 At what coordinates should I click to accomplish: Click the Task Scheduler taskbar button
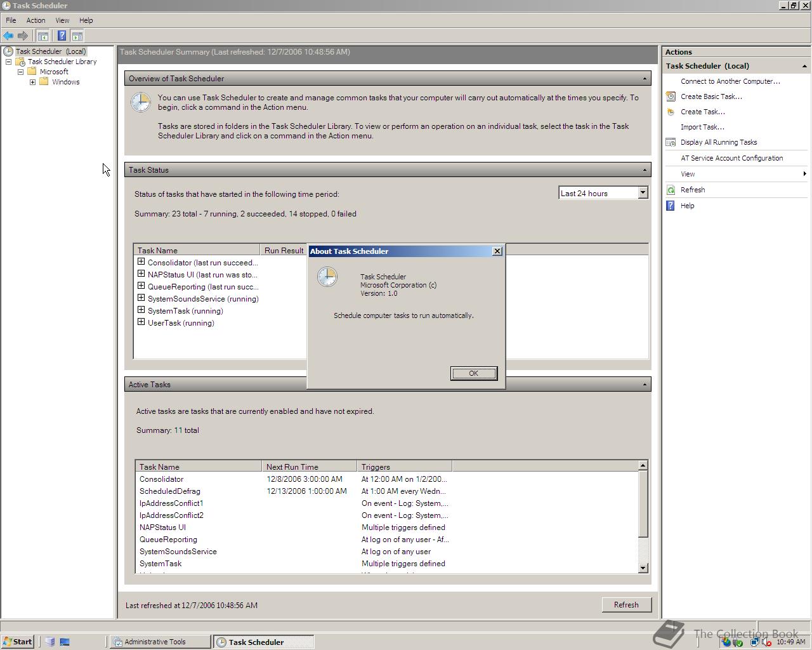tap(263, 642)
